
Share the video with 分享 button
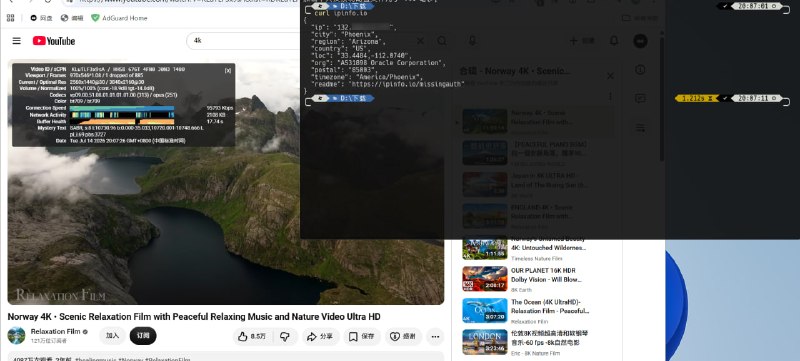pos(320,337)
